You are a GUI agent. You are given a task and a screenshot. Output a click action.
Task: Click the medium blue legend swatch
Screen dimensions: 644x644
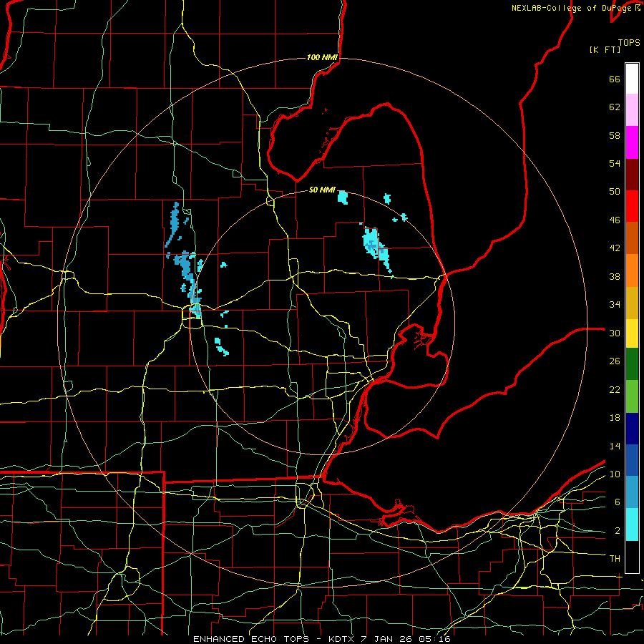632,460
